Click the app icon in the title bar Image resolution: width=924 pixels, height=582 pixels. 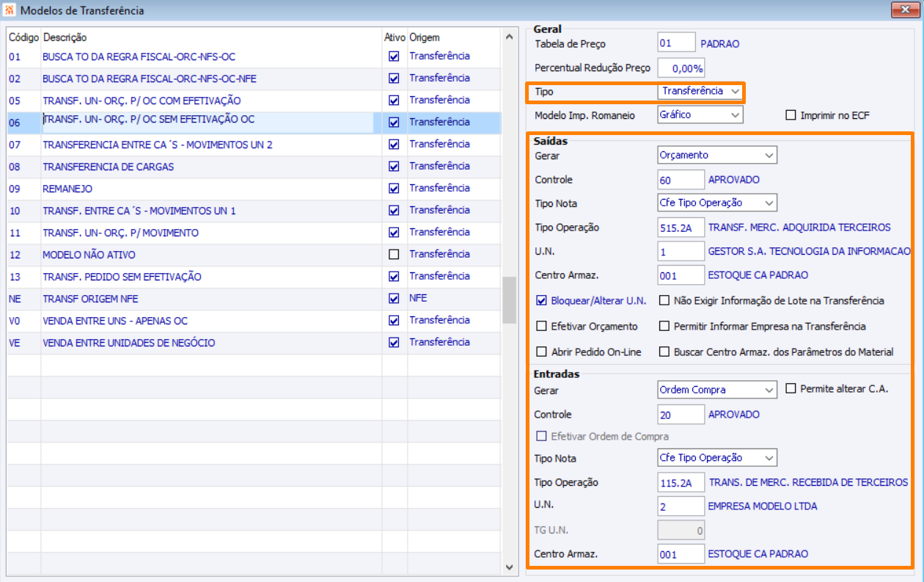click(x=10, y=11)
